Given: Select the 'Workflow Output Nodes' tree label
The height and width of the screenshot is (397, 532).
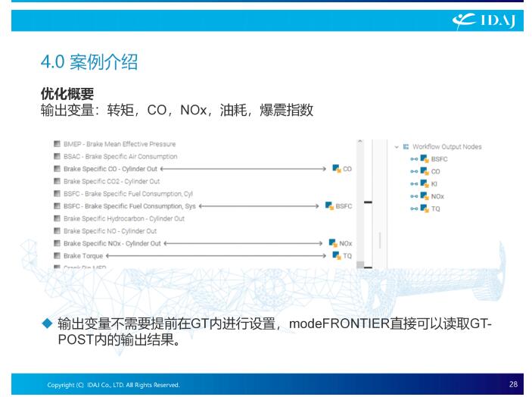Looking at the screenshot, I should click(446, 147).
